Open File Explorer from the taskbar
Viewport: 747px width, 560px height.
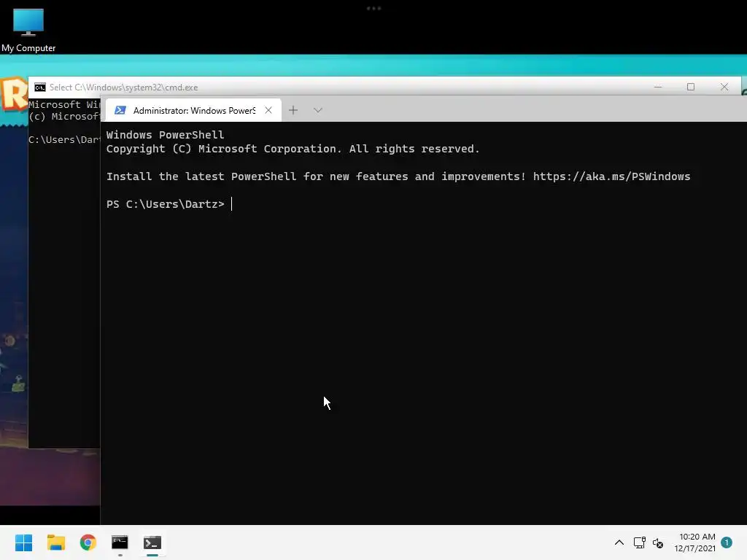tap(55, 542)
